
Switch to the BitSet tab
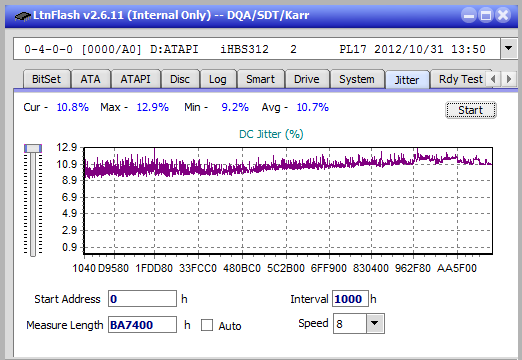tap(46, 79)
